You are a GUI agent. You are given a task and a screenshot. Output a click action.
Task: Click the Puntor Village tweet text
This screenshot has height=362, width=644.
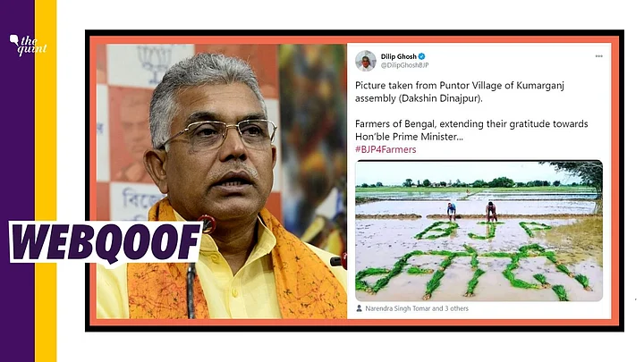(460, 92)
